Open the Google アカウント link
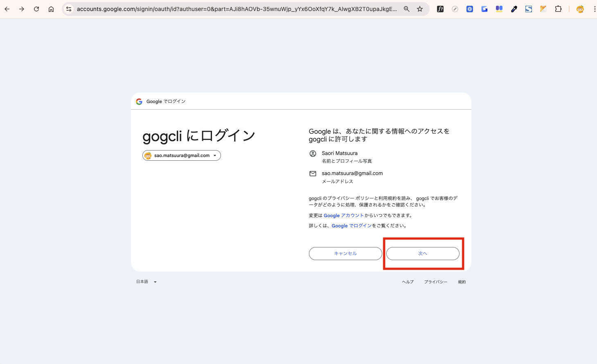597x364 pixels. pos(344,216)
